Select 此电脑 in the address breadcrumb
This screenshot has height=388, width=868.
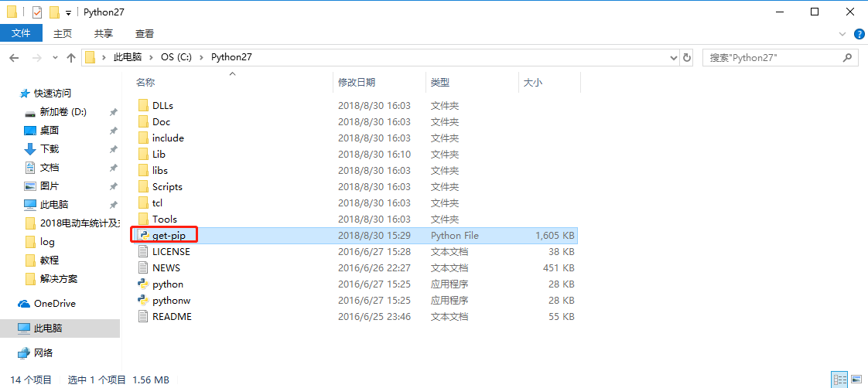pyautogui.click(x=128, y=57)
